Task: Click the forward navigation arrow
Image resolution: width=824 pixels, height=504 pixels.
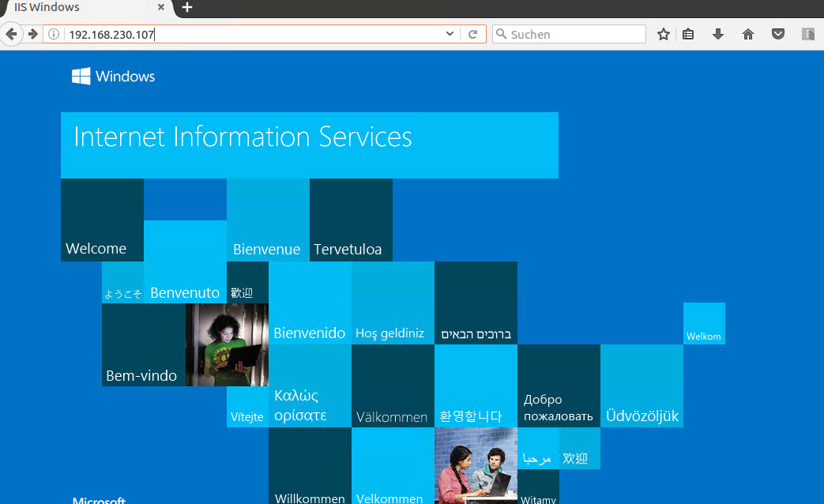Action: point(32,34)
